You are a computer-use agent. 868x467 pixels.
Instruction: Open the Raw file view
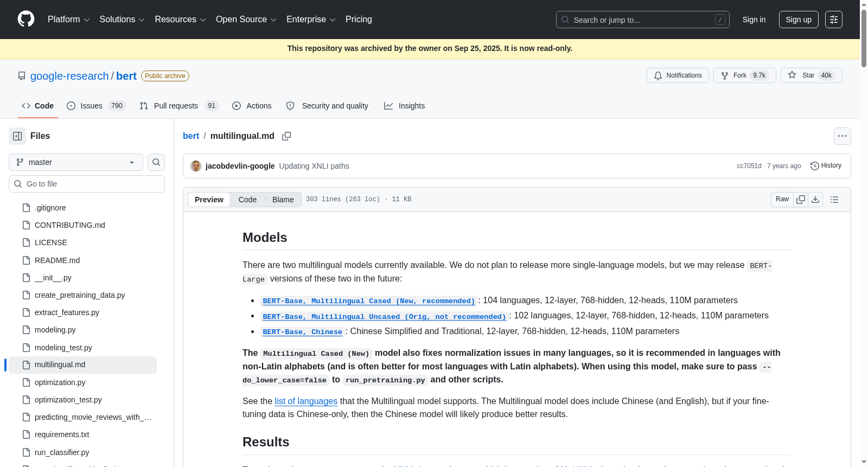(x=782, y=200)
